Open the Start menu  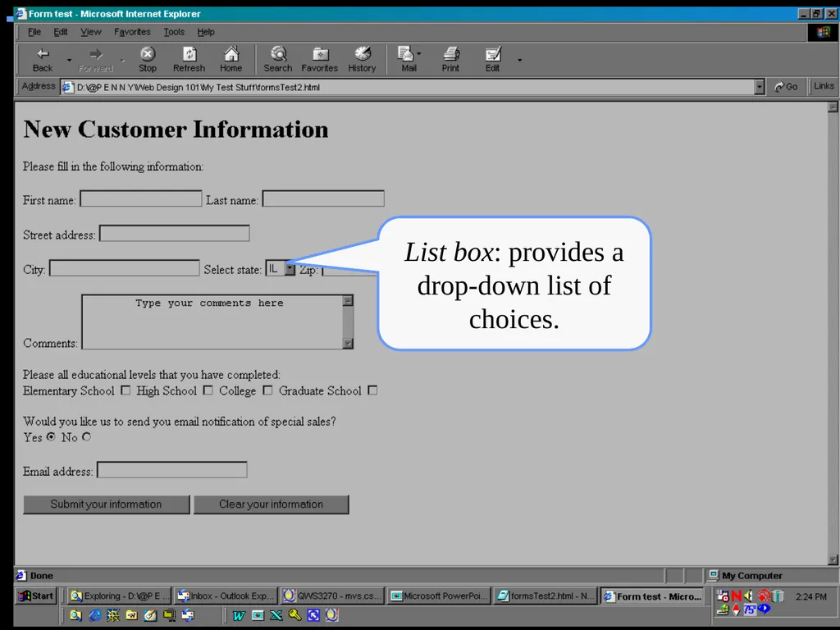(x=36, y=596)
